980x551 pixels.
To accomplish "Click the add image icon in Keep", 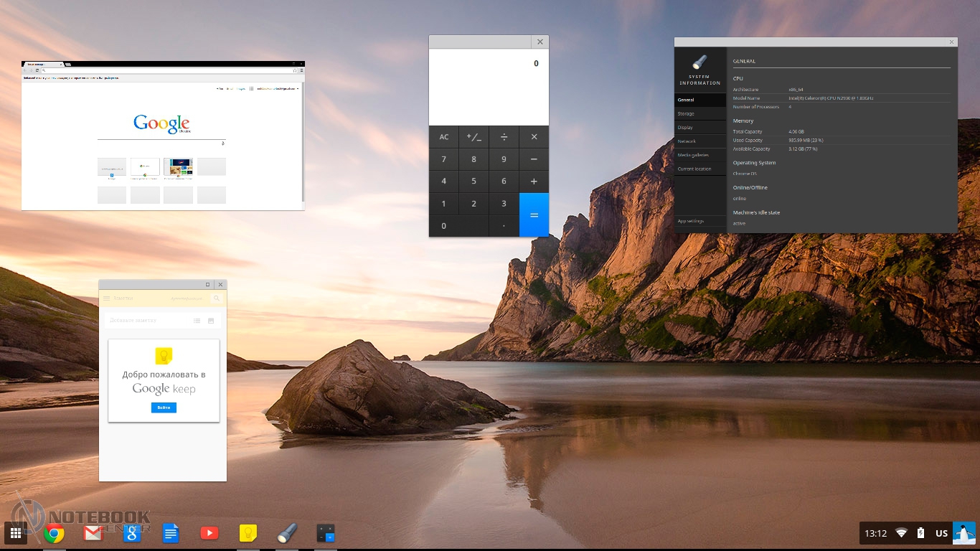I will click(211, 321).
